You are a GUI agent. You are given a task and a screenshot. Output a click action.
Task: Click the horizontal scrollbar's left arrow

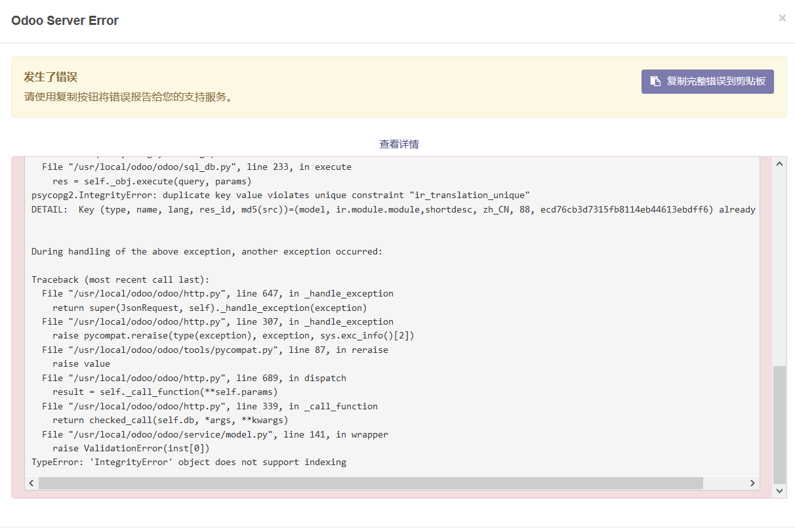31,482
